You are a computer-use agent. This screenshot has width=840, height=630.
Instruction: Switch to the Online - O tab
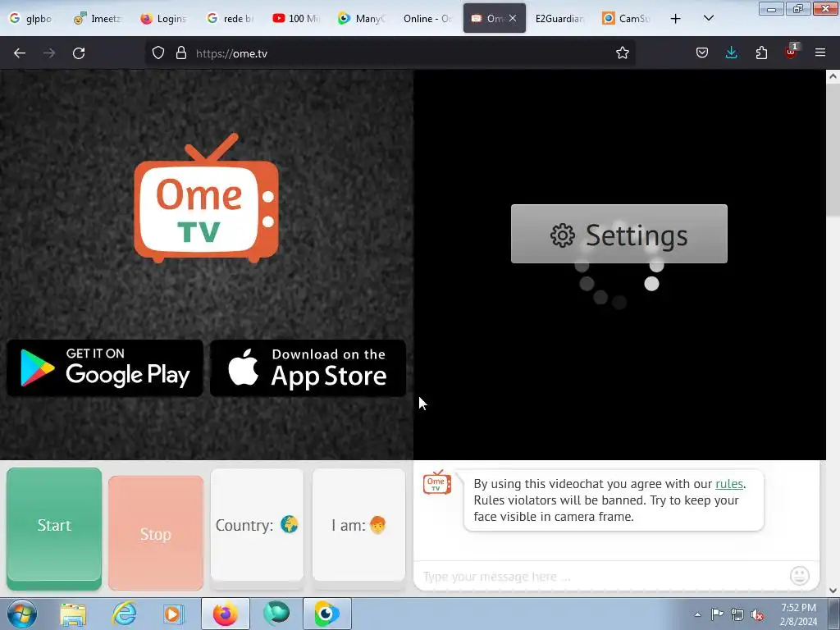coord(427,18)
